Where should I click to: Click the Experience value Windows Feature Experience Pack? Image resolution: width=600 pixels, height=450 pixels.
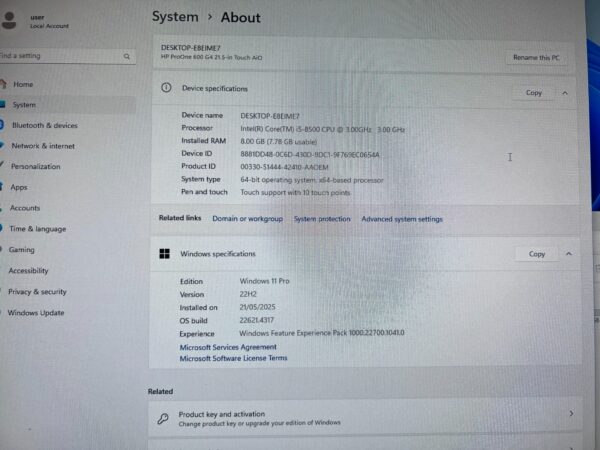pyautogui.click(x=322, y=333)
